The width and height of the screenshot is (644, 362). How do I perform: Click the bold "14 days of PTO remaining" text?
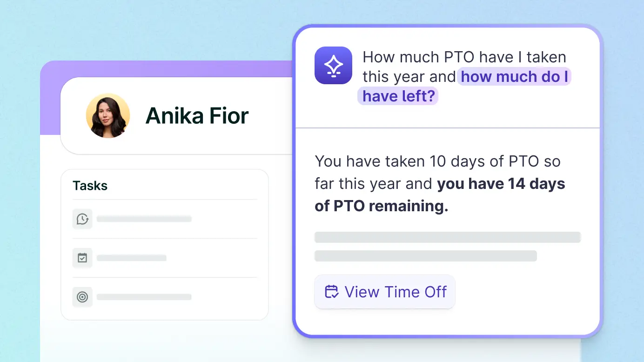[501, 184]
